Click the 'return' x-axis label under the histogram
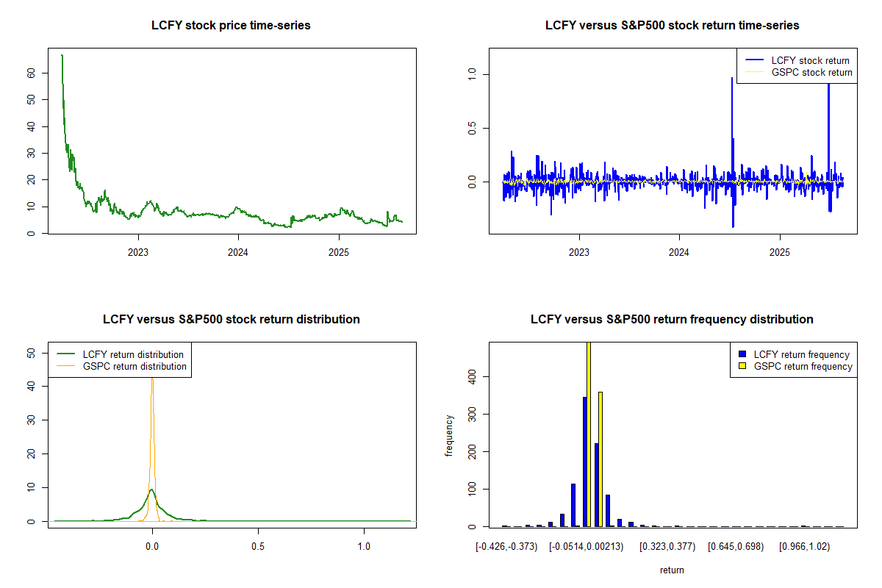Viewport: 882px width, 588px height. (x=672, y=570)
